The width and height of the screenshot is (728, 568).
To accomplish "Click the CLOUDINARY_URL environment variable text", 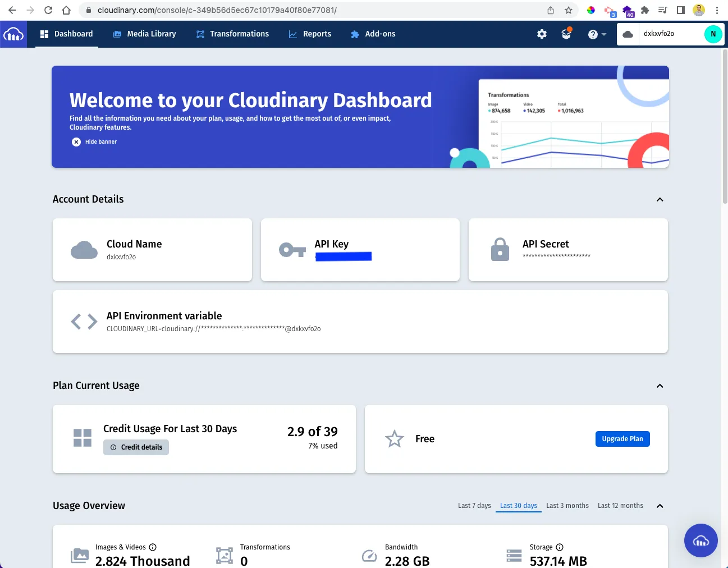I will [x=213, y=329].
